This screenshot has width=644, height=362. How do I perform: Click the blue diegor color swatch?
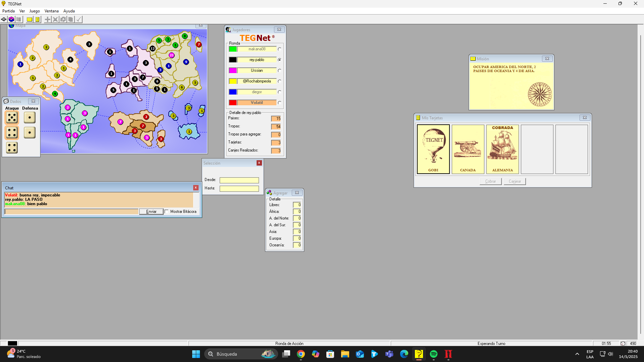pyautogui.click(x=233, y=92)
